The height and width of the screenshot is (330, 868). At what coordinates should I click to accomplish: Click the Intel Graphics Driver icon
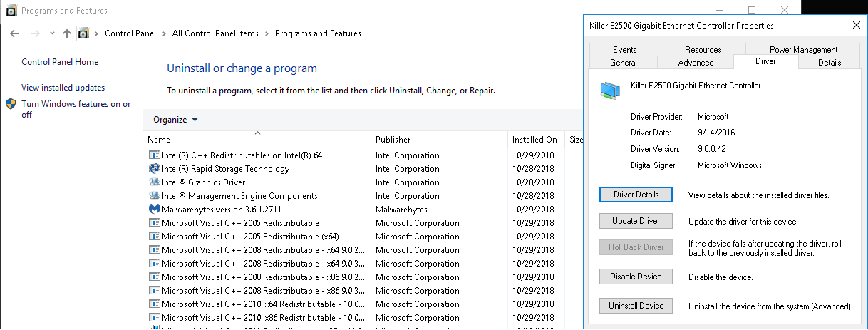coord(154,182)
